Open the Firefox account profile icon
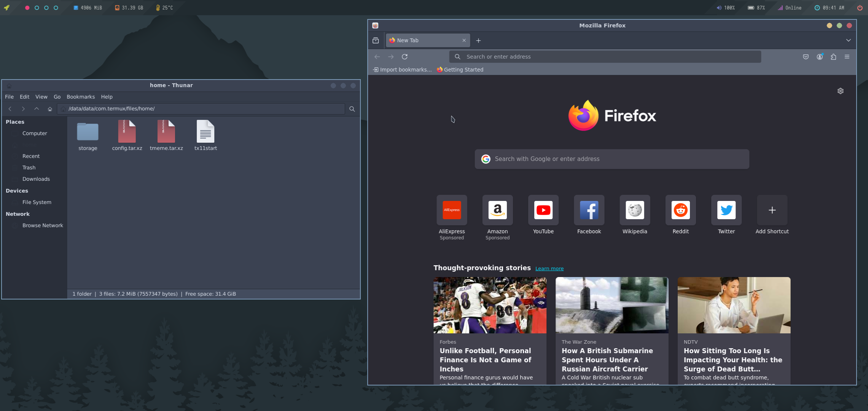 point(820,57)
